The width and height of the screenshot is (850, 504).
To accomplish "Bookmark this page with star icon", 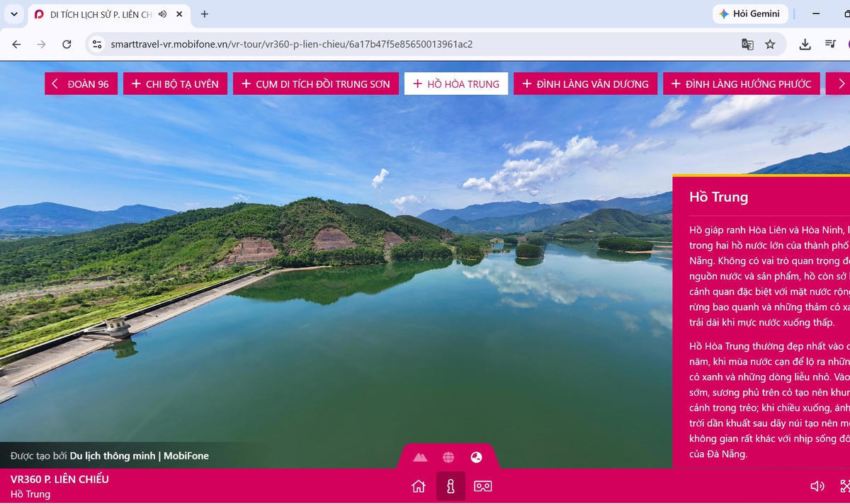I will pyautogui.click(x=770, y=44).
